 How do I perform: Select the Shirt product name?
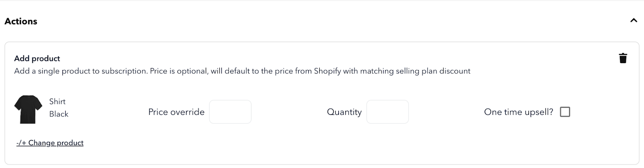(x=57, y=102)
